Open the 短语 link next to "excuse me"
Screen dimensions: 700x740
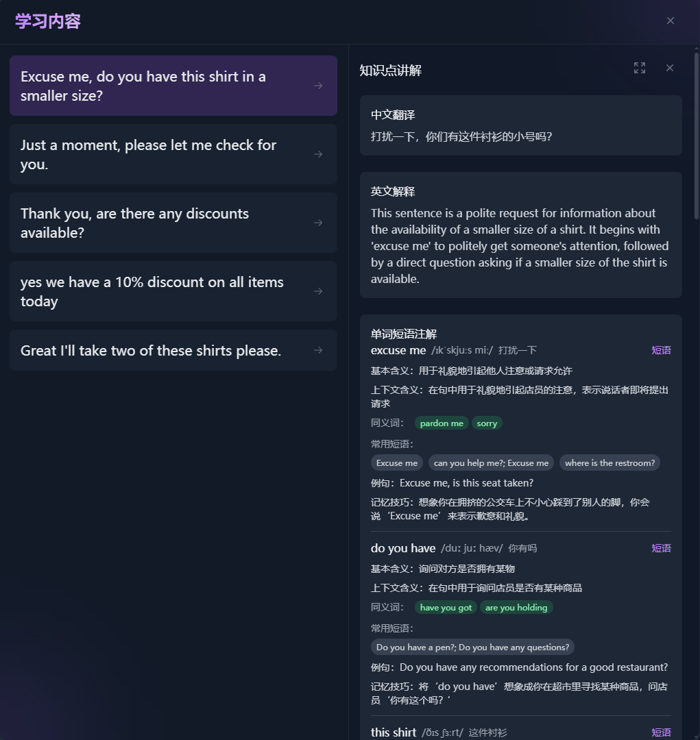(660, 350)
